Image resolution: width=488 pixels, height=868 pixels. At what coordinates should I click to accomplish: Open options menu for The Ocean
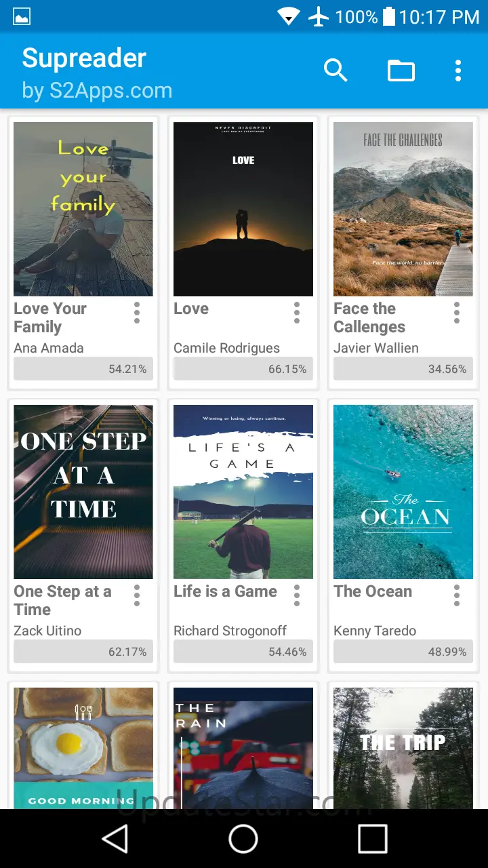[x=457, y=595]
